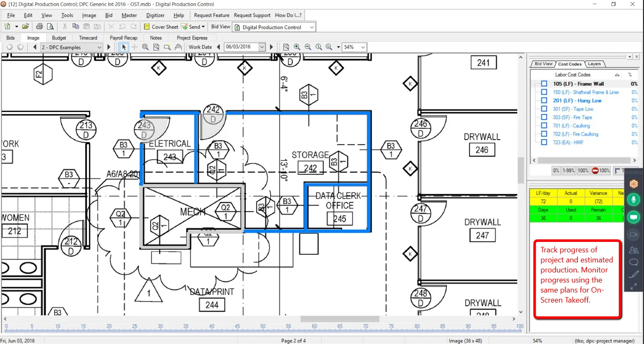644x344 pixels.
Task: Open the Digitizer menu
Action: [155, 15]
